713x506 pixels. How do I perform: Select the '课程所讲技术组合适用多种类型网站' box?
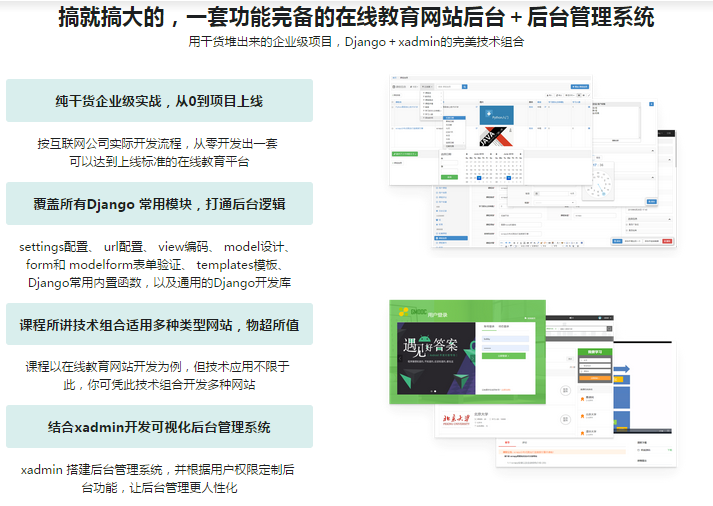(x=159, y=325)
